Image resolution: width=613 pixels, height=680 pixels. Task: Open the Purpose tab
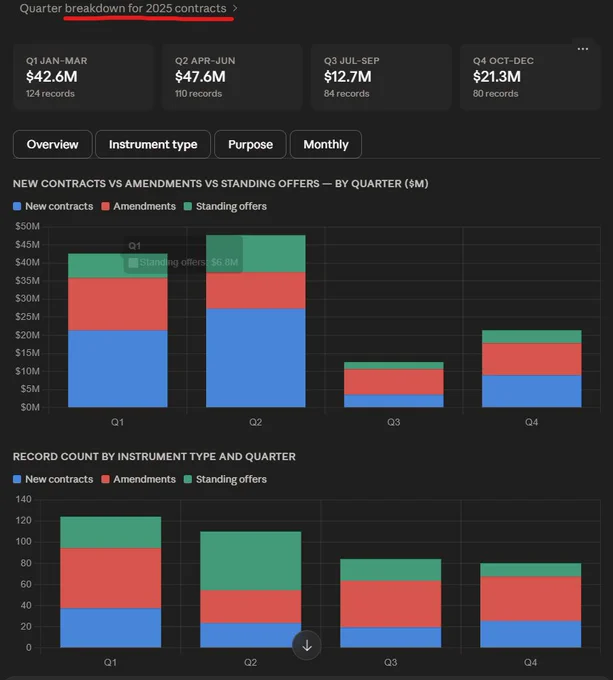250,144
